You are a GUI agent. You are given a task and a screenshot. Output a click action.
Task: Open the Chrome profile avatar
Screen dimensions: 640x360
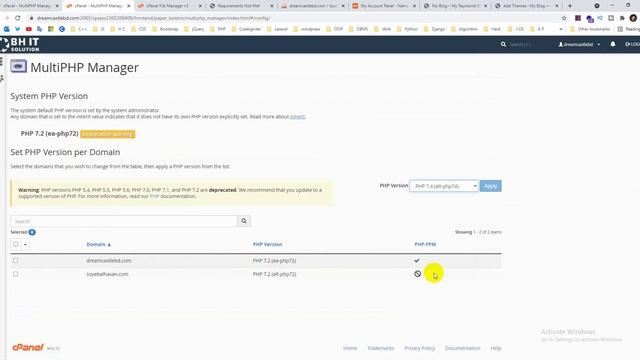click(x=633, y=18)
